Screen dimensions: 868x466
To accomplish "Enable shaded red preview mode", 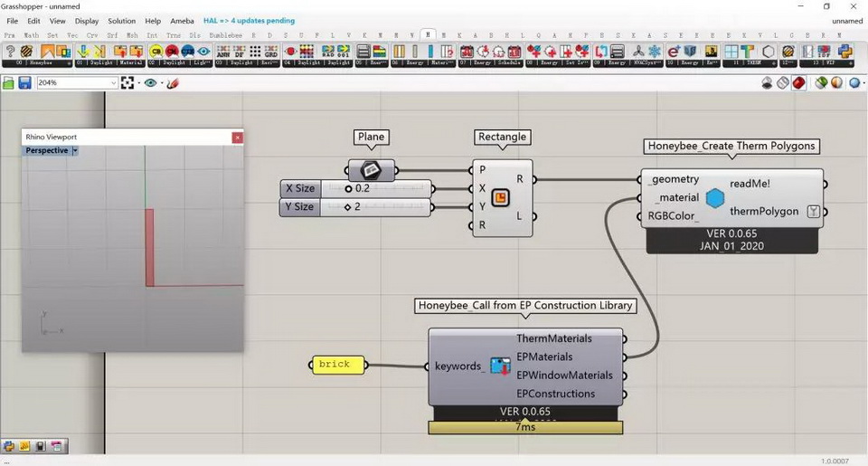I will click(x=799, y=83).
